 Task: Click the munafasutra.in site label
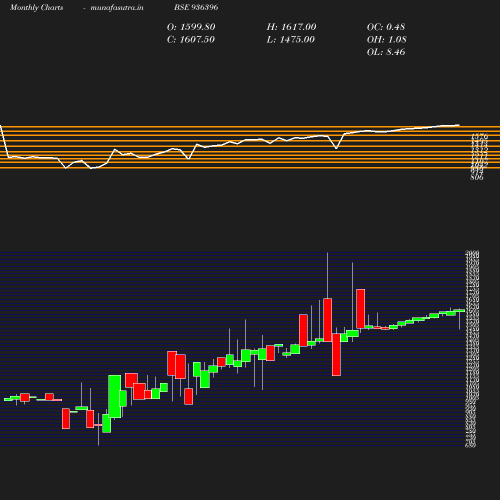[117, 7]
